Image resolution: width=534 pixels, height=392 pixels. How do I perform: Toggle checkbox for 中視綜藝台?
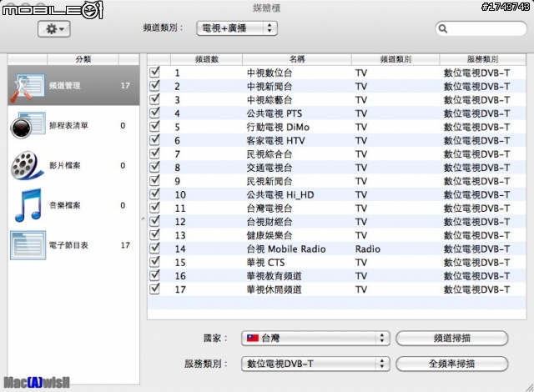click(x=154, y=99)
